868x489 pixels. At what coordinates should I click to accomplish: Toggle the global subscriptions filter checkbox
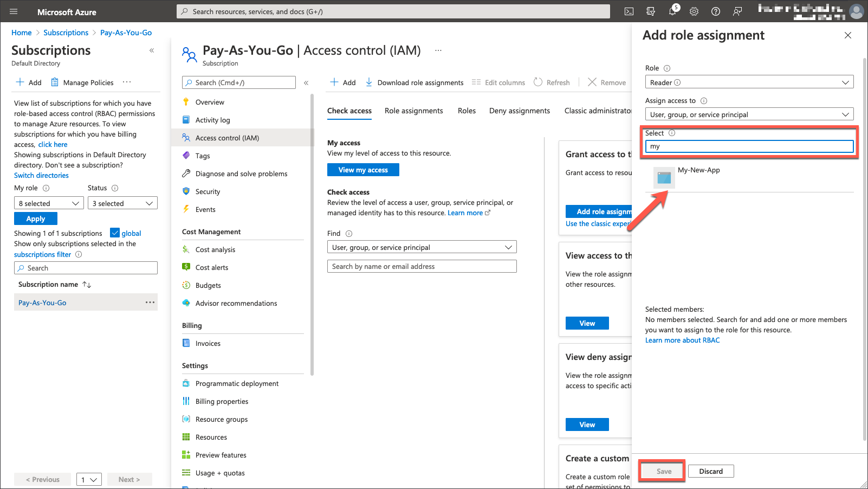(115, 233)
